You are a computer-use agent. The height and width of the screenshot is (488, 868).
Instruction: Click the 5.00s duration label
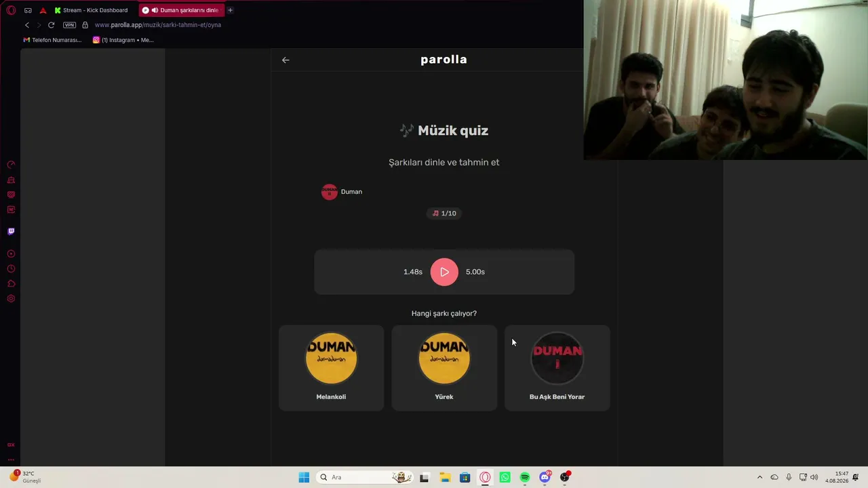[x=475, y=272]
